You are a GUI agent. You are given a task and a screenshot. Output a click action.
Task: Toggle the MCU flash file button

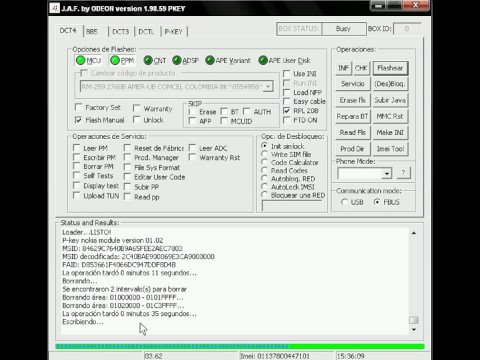tap(88, 60)
